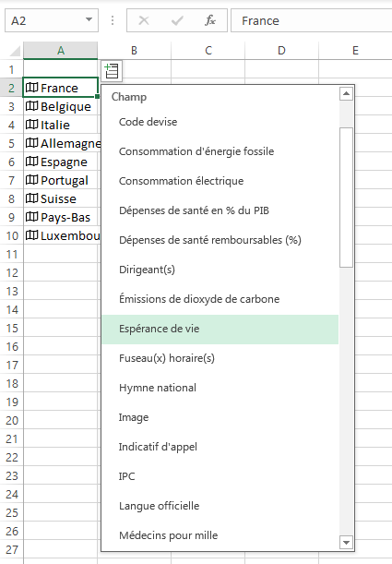This screenshot has width=392, height=564.
Task: Select the Italie cell
Action: tap(60, 125)
